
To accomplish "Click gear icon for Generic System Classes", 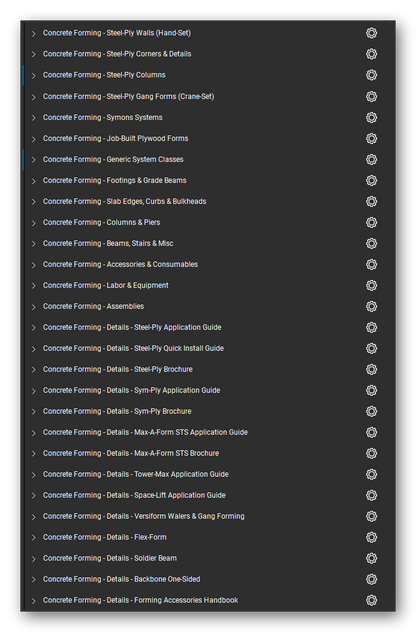I will (371, 159).
